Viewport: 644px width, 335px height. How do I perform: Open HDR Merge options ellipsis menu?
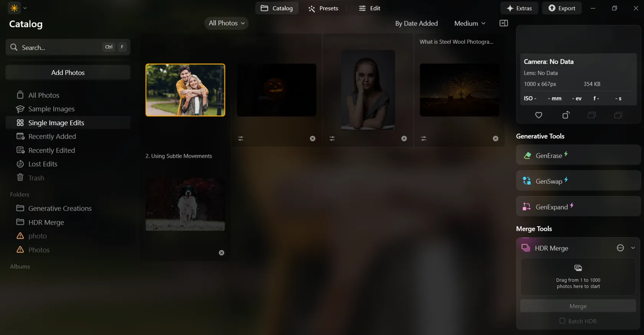point(620,248)
